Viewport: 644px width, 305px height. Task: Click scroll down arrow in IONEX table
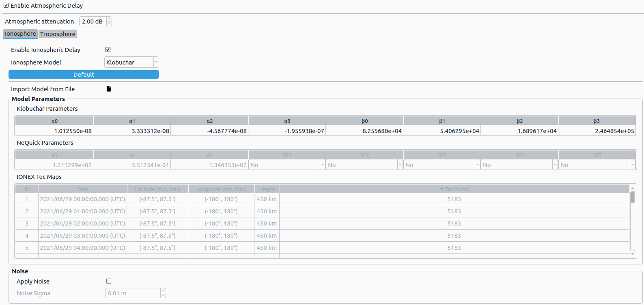click(632, 254)
